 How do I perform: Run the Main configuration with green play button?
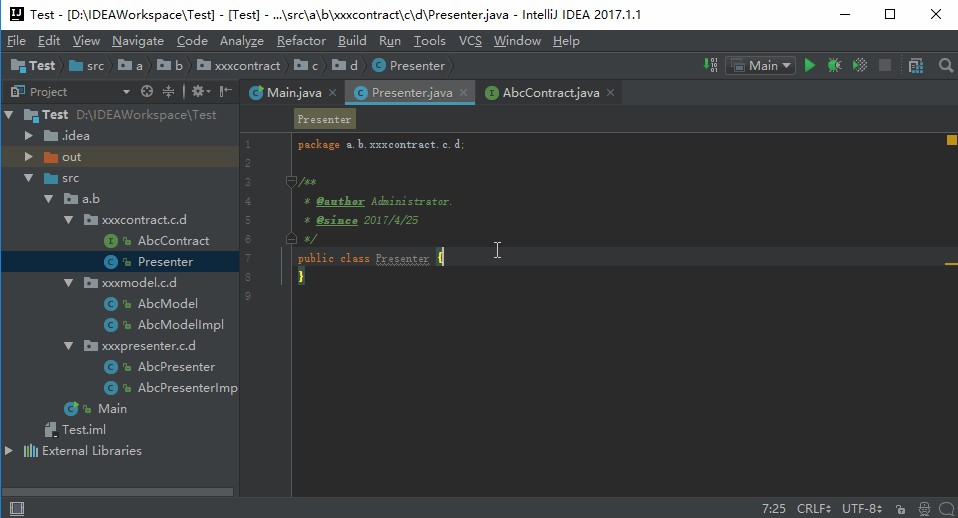coord(810,65)
